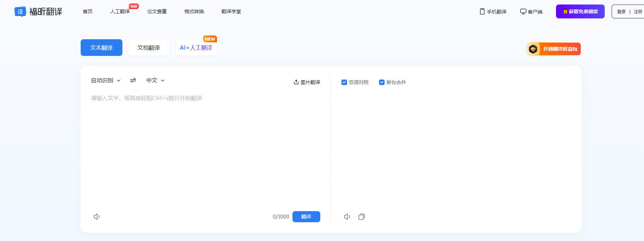The image size is (644, 241).
Task: Open the 自动识别 source language dropdown
Action: [x=106, y=80]
